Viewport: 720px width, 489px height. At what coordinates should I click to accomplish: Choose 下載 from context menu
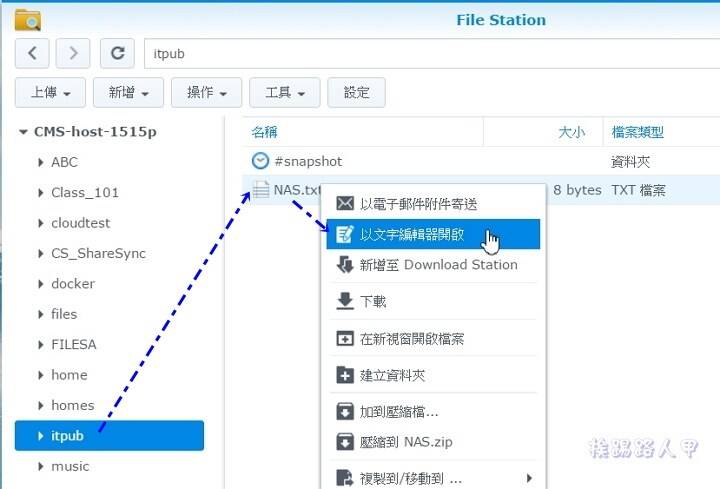pos(433,301)
